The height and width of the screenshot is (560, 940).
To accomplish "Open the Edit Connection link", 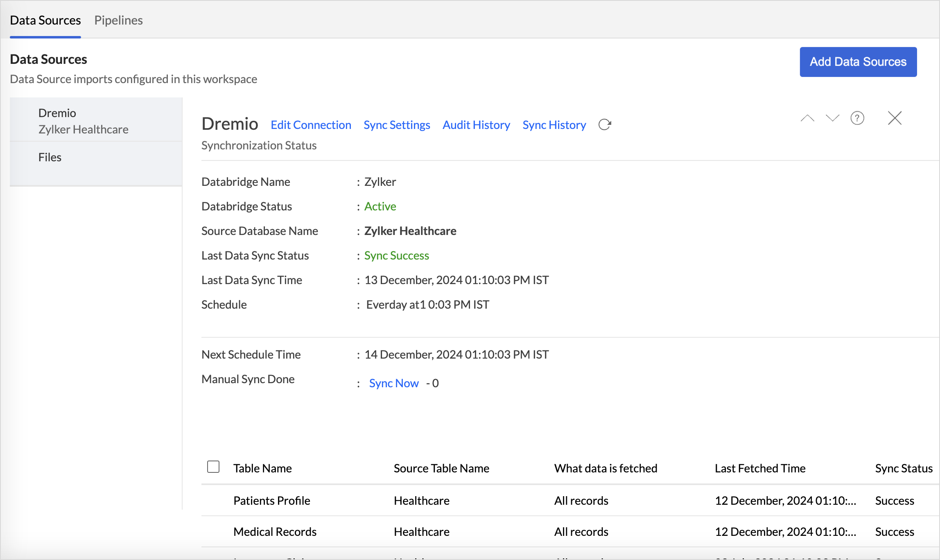I will tap(311, 125).
